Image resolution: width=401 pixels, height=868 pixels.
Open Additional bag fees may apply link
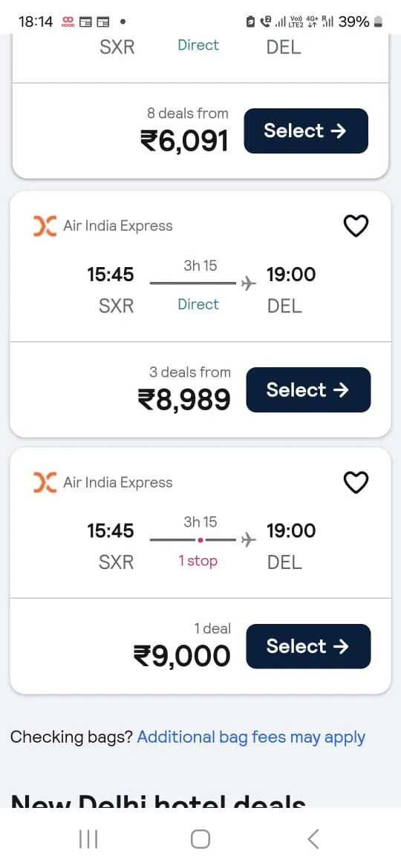pyautogui.click(x=251, y=737)
